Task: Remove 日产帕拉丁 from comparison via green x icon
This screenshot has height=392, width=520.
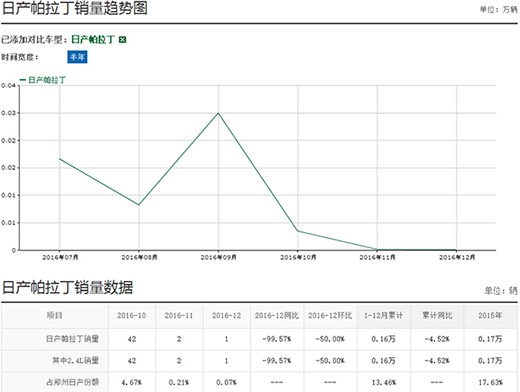Action: (x=122, y=40)
